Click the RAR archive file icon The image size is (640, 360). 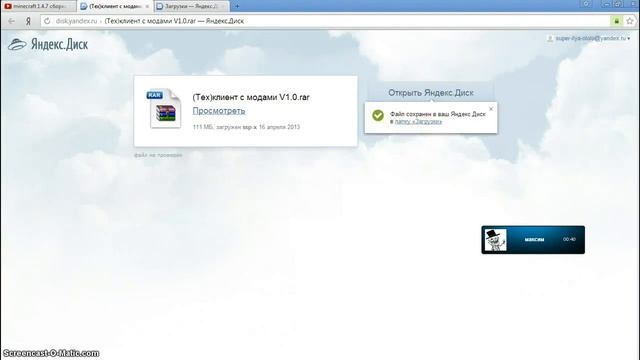click(x=164, y=109)
